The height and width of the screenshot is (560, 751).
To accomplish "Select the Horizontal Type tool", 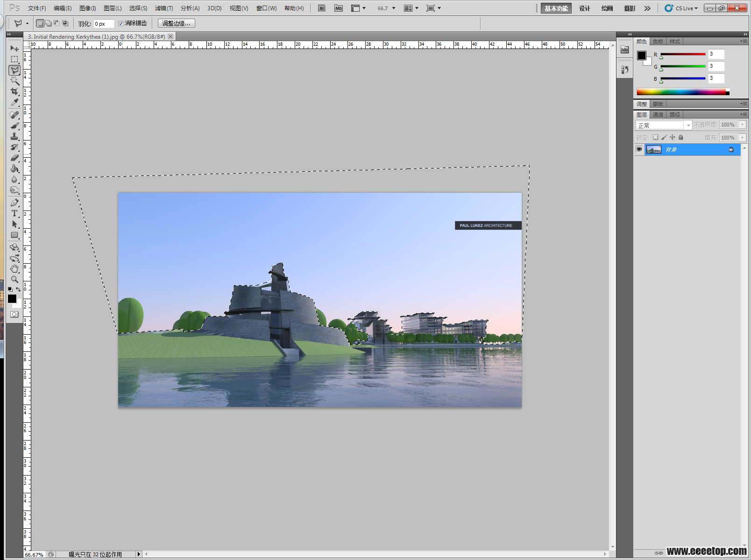I will click(x=14, y=213).
